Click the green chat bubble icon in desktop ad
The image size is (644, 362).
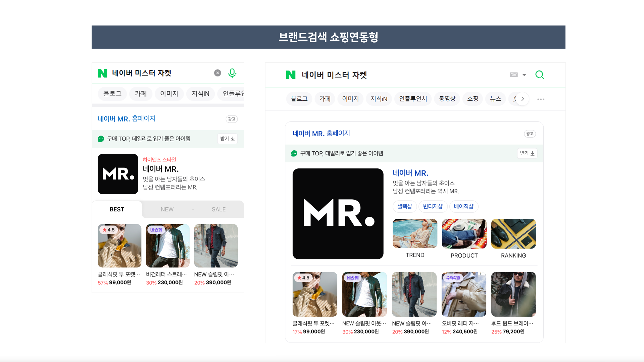pyautogui.click(x=294, y=153)
